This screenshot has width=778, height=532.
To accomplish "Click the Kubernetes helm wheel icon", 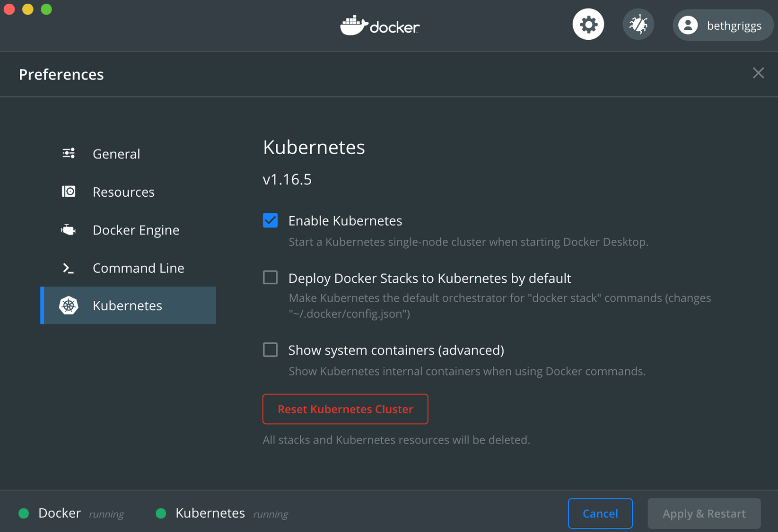I will click(69, 305).
